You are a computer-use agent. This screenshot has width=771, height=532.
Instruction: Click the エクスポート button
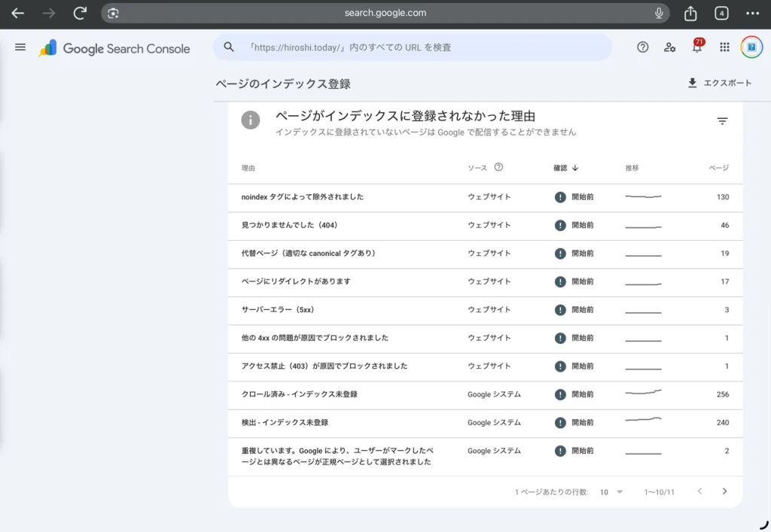(718, 83)
